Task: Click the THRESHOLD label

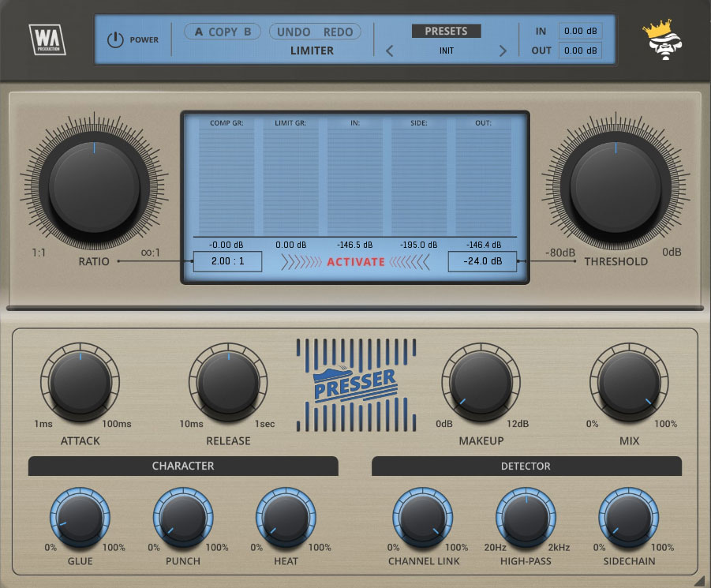Action: (x=616, y=261)
